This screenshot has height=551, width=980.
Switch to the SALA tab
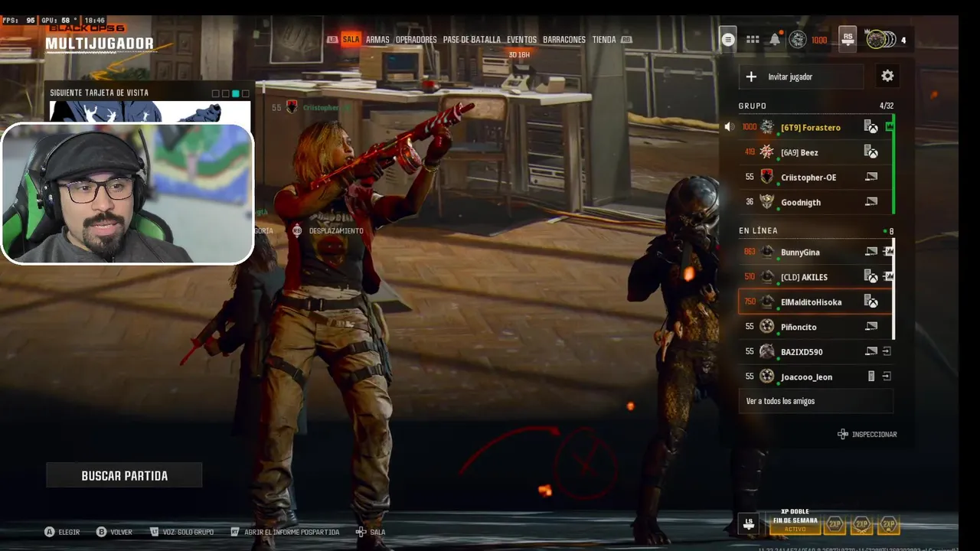pos(351,40)
